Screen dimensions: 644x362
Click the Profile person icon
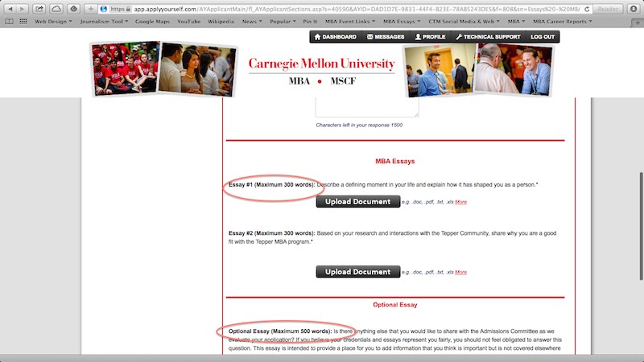(418, 36)
